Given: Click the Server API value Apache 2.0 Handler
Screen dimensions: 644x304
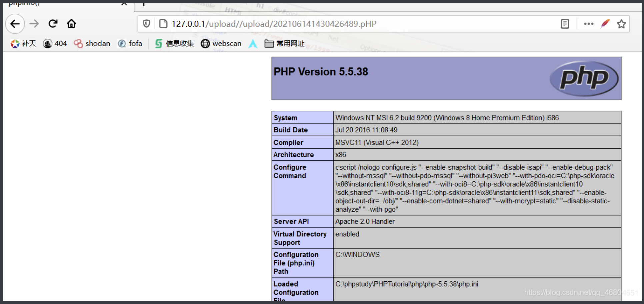Looking at the screenshot, I should click(x=365, y=221).
